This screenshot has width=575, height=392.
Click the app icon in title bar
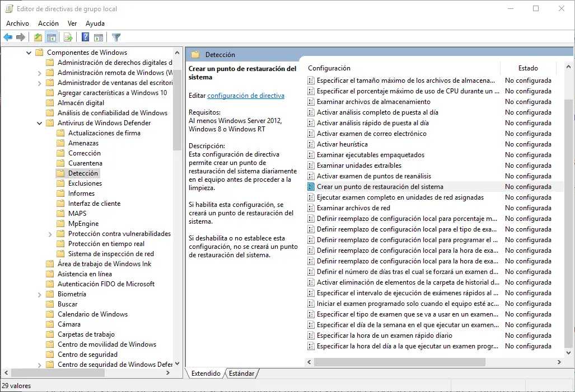pos(9,8)
